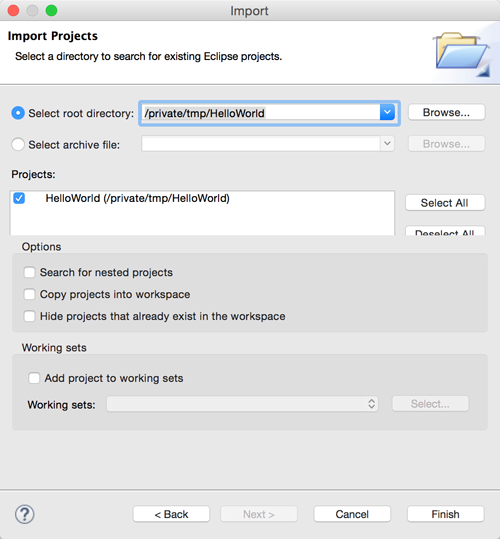500x539 pixels.
Task: Select the archive file radio button
Action: pyautogui.click(x=18, y=144)
